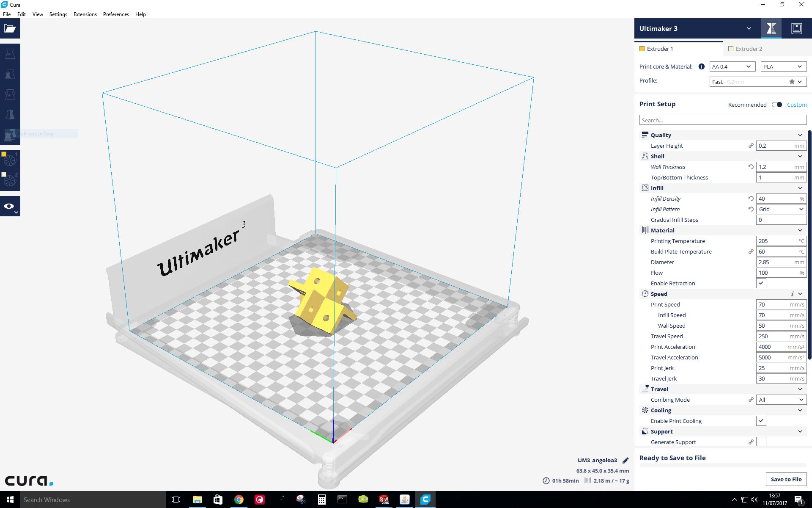Screen dimensions: 812x508
Task: Select the Move tool in left toolbar
Action: (10, 54)
